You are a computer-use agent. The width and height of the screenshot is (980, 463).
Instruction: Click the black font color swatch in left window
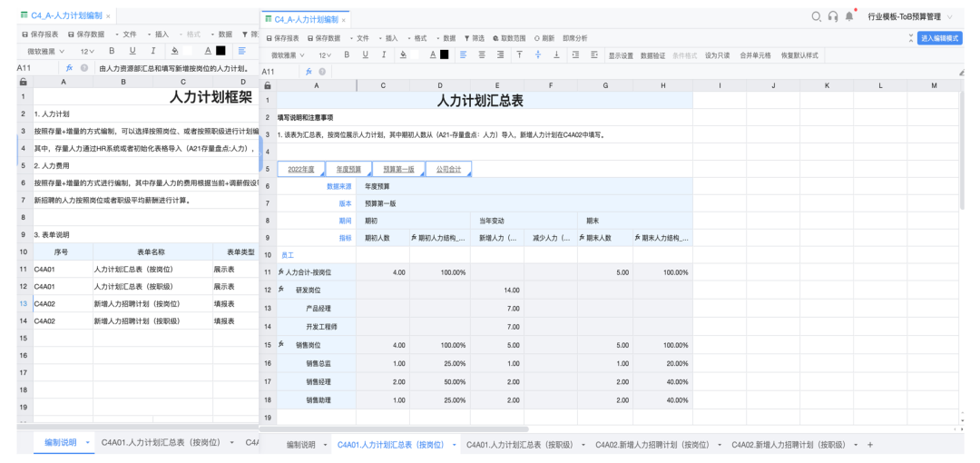point(220,52)
